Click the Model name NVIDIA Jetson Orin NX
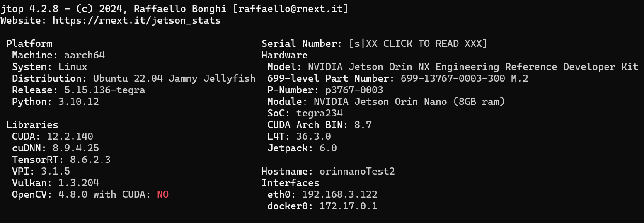 [473, 67]
